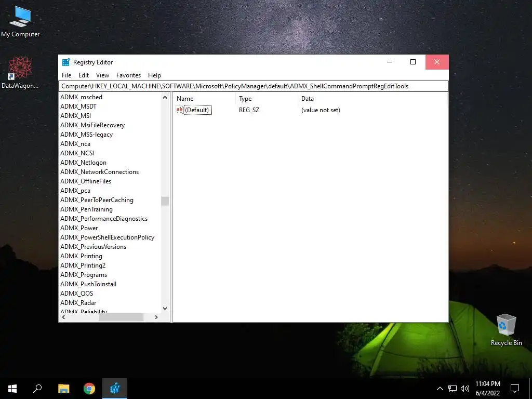Open volume control tray icon
This screenshot has width=532, height=399.
465,389
